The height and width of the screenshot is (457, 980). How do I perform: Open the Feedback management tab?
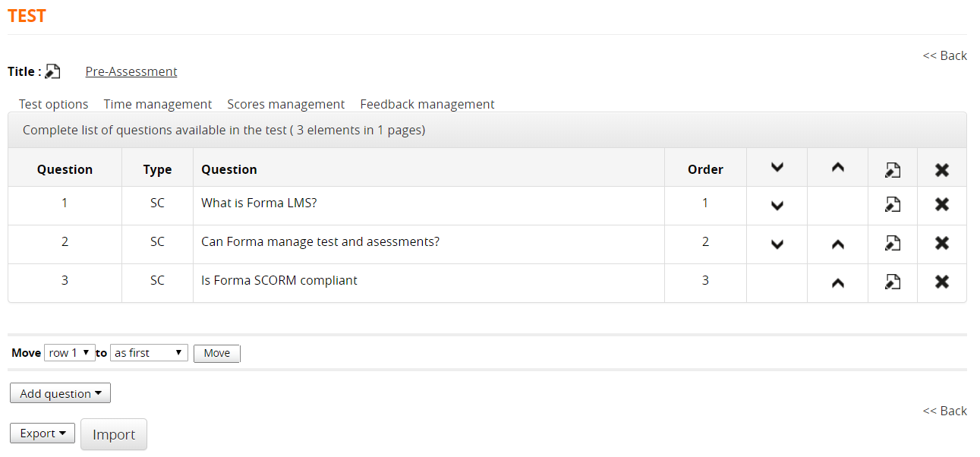coord(427,104)
